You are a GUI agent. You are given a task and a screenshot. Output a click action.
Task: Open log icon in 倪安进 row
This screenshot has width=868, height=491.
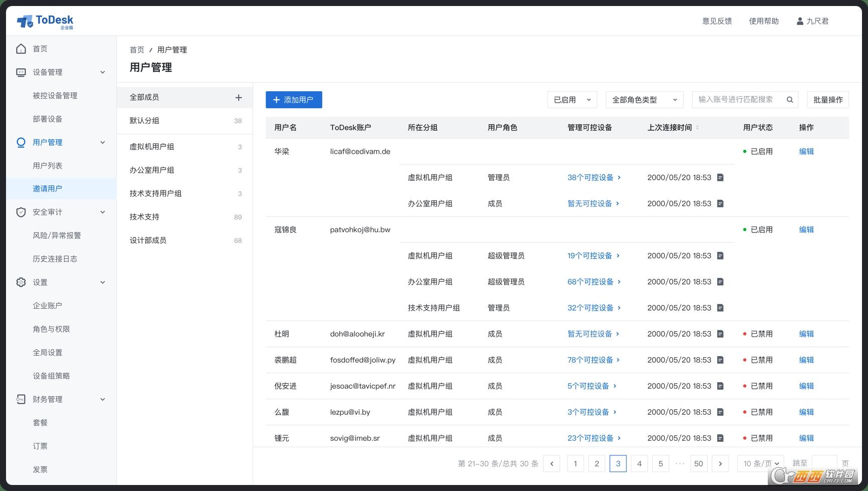(x=720, y=386)
